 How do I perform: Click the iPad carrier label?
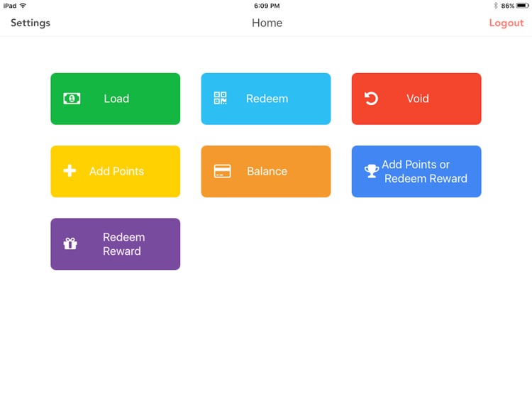click(x=10, y=6)
